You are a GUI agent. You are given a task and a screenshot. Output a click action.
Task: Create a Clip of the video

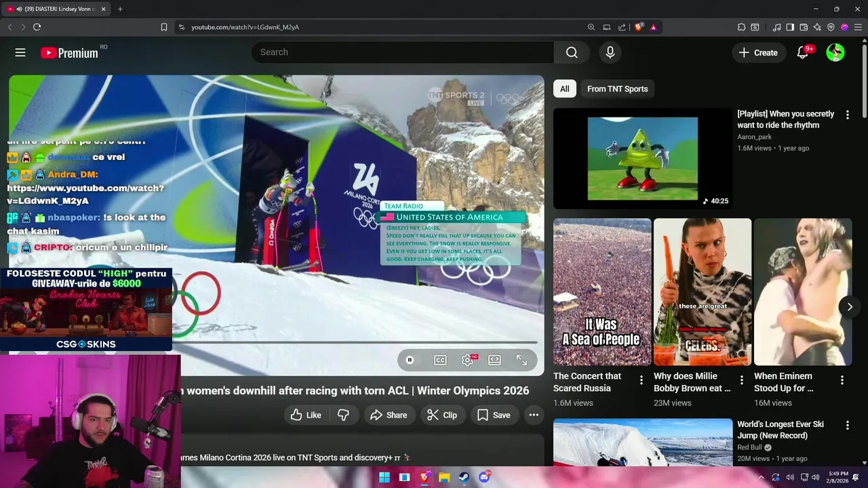(x=441, y=415)
